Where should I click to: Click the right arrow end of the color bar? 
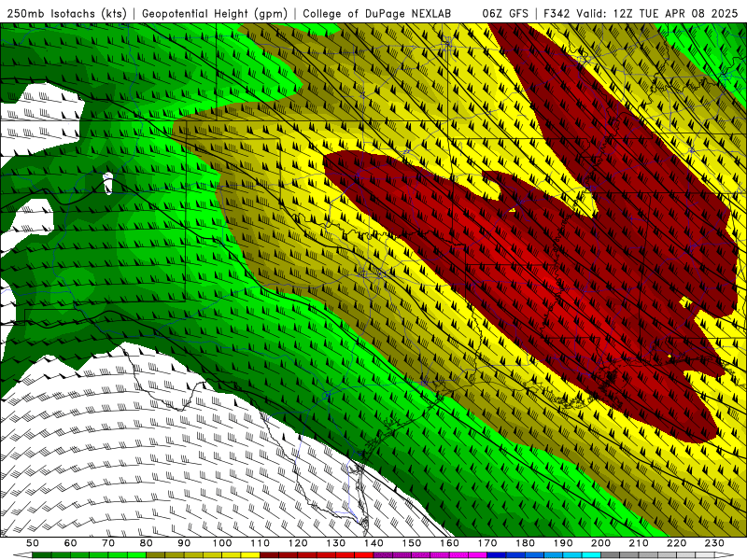(725, 554)
